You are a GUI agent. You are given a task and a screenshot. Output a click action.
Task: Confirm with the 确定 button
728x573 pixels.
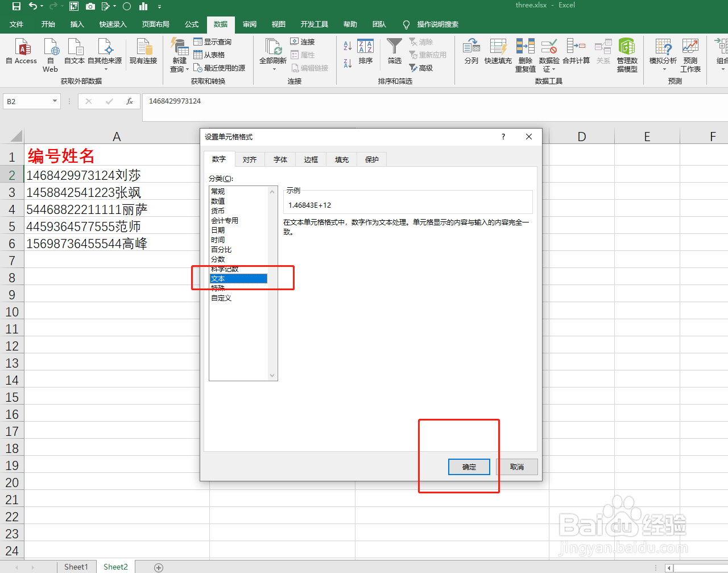tap(469, 467)
